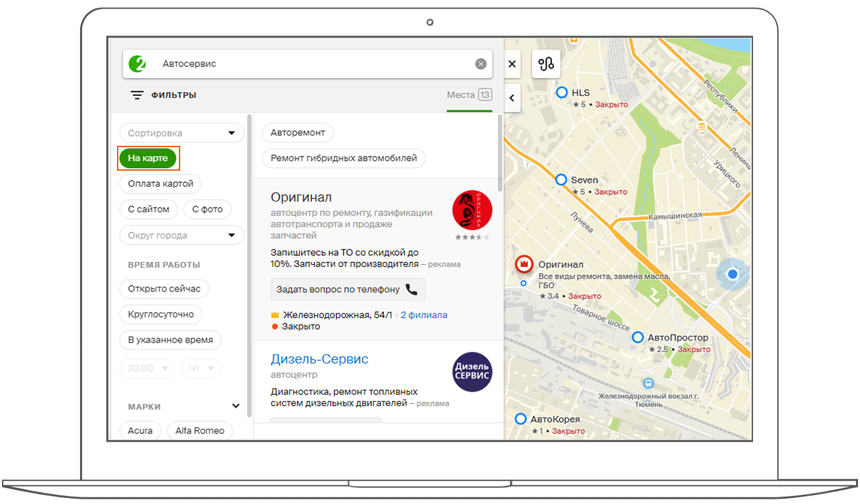The width and height of the screenshot is (860, 504).
Task: Collapse the side panel with the left chevron
Action: point(512,98)
